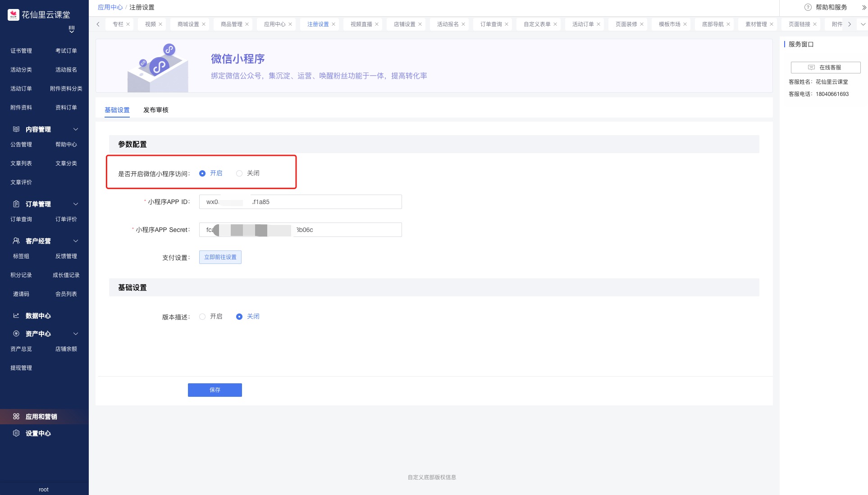
Task: Open 活动订单 in sidebar
Action: point(21,89)
